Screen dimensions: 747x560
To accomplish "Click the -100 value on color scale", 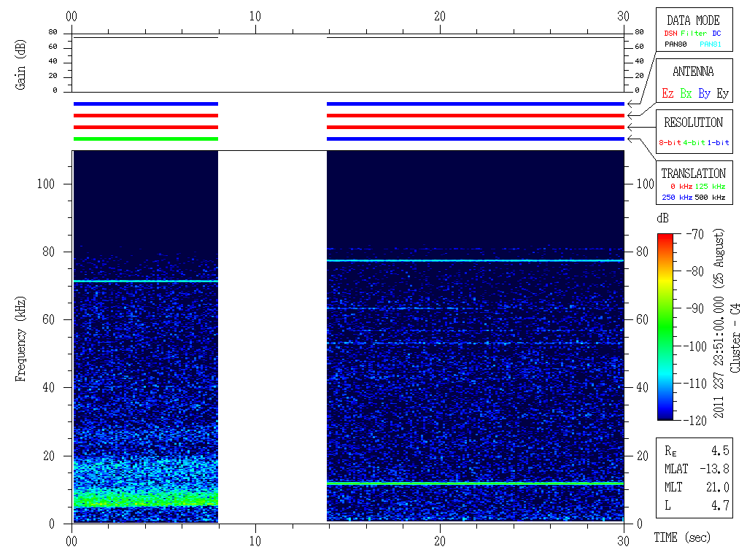I will (695, 346).
